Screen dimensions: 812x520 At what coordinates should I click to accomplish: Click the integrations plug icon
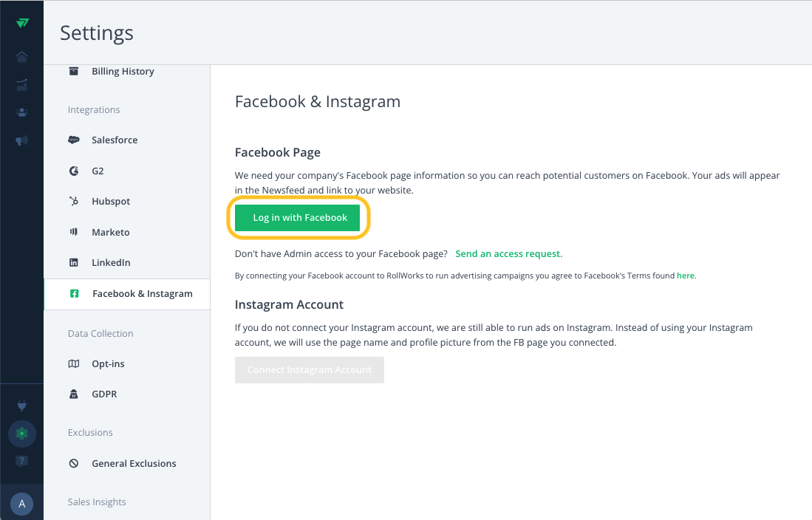click(21, 406)
